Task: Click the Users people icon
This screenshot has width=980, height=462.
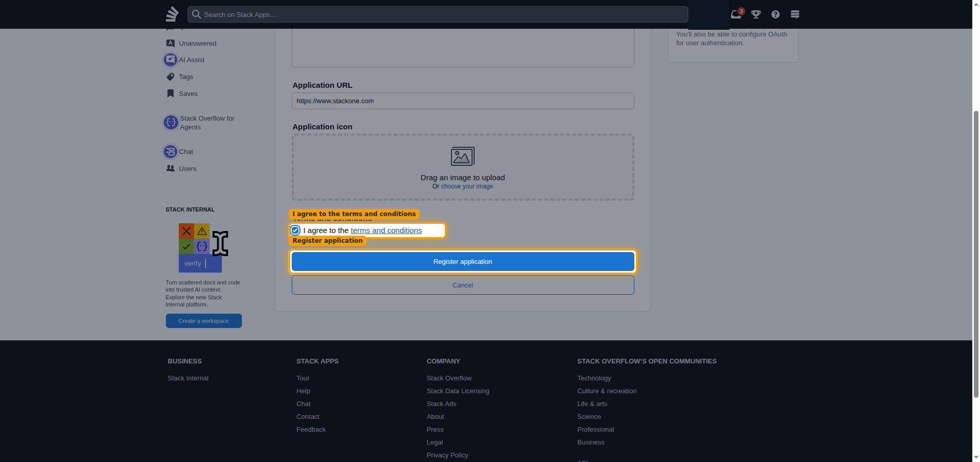Action: coord(171,168)
